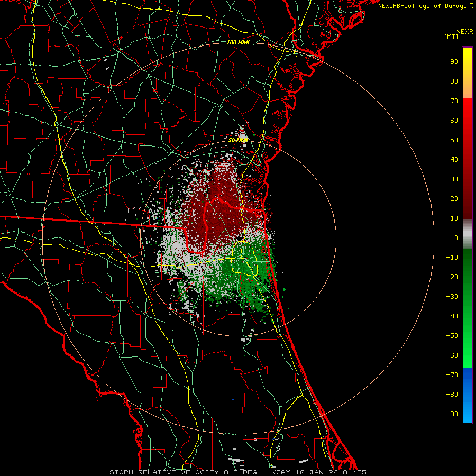Click the 0.5 DEG elevation text

[240, 472]
